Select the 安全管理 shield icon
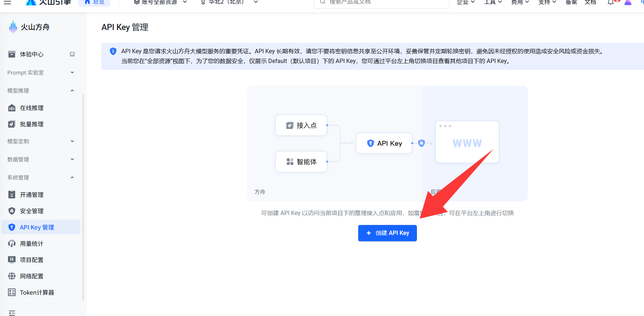 pyautogui.click(x=12, y=211)
